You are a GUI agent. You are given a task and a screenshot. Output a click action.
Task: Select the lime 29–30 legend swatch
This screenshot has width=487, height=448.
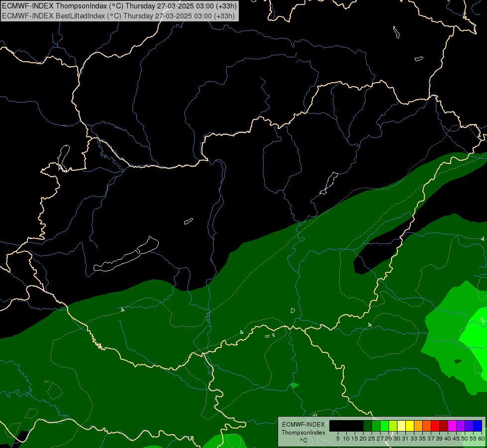[393, 426]
